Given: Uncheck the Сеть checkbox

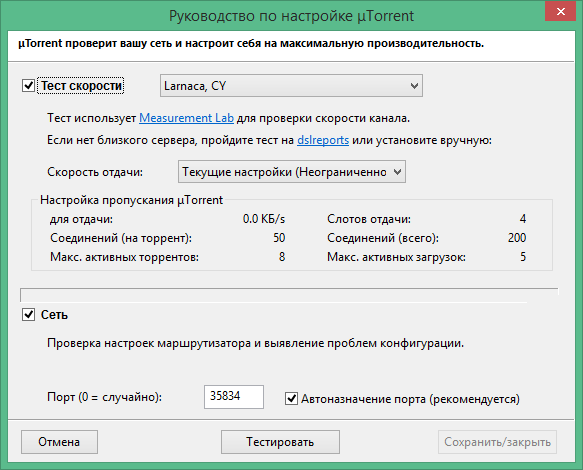Looking at the screenshot, I should pos(29,315).
